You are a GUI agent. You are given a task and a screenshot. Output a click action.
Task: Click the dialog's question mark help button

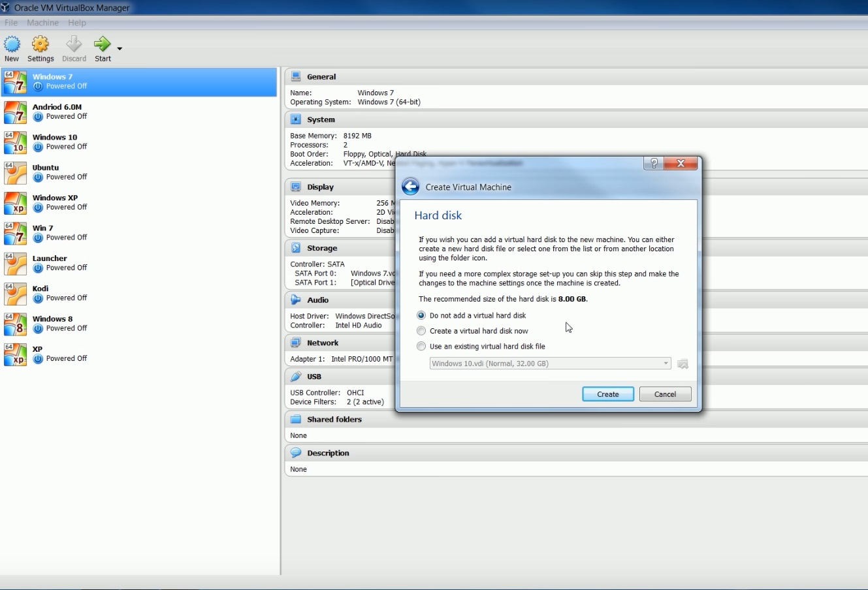pos(654,163)
